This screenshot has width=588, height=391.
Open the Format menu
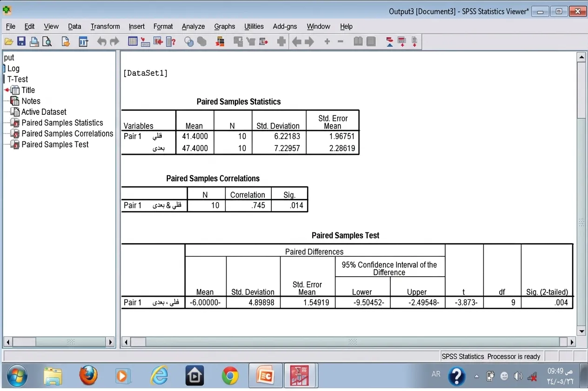pos(163,27)
